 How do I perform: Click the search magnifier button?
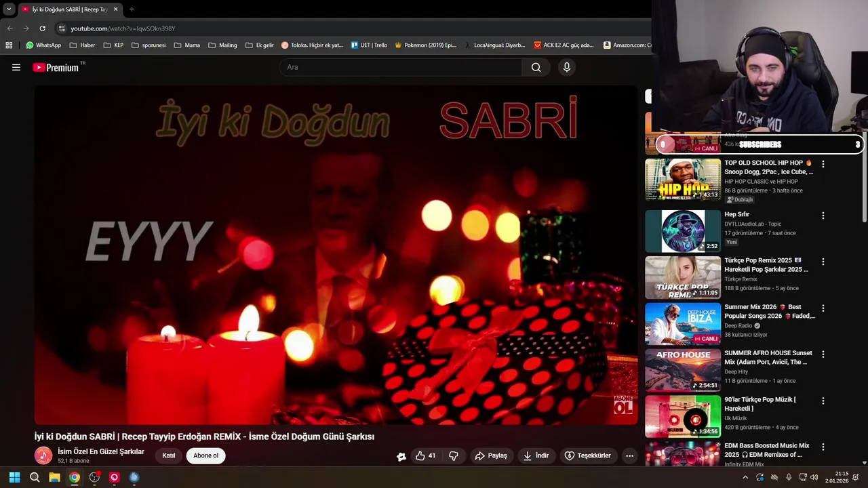coord(536,67)
